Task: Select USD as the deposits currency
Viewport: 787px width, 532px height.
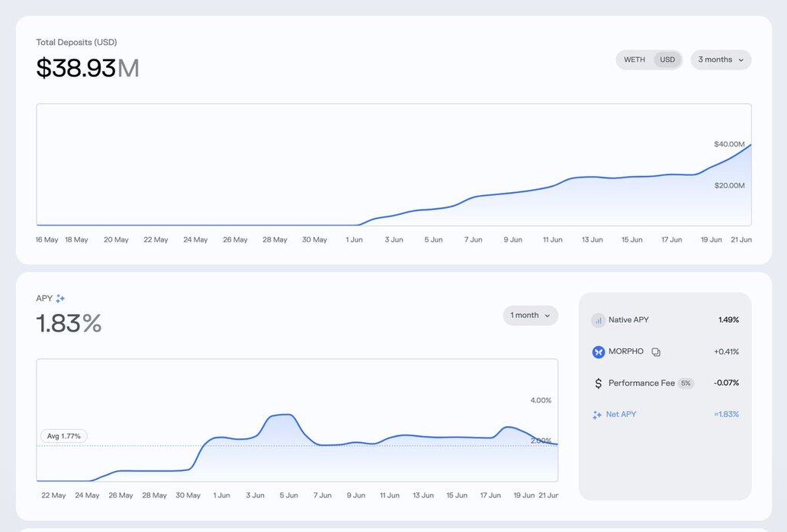Action: 667,60
